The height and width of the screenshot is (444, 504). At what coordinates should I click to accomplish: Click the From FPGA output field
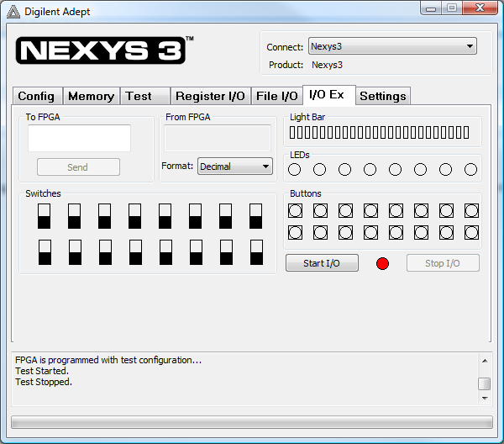pyautogui.click(x=218, y=139)
